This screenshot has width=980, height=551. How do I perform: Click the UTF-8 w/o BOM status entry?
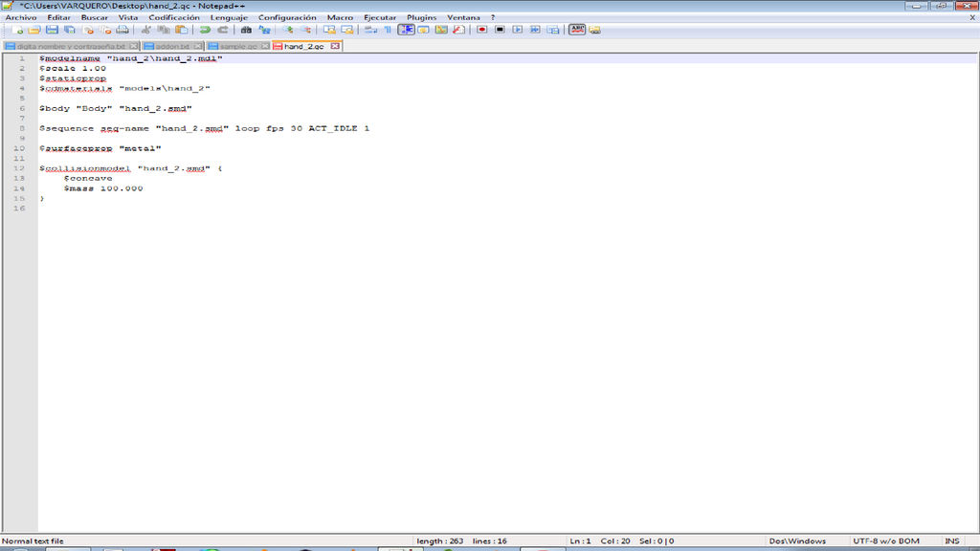click(885, 541)
